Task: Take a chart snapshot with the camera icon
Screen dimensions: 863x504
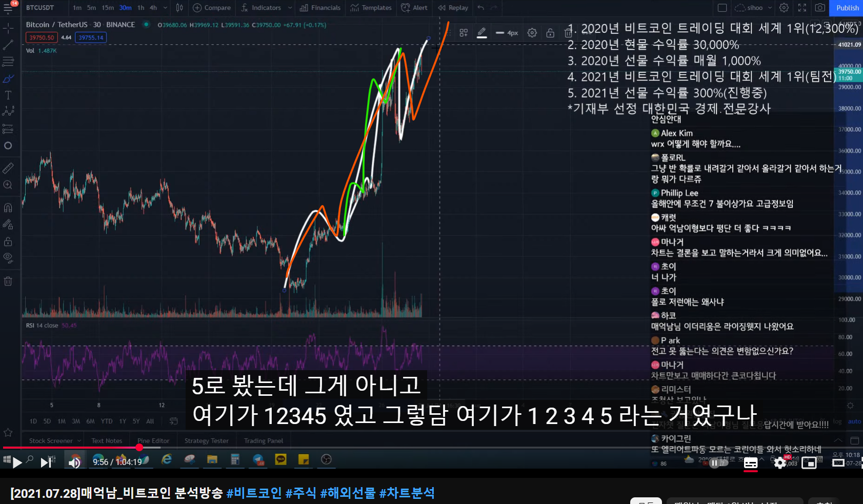Action: coord(820,8)
